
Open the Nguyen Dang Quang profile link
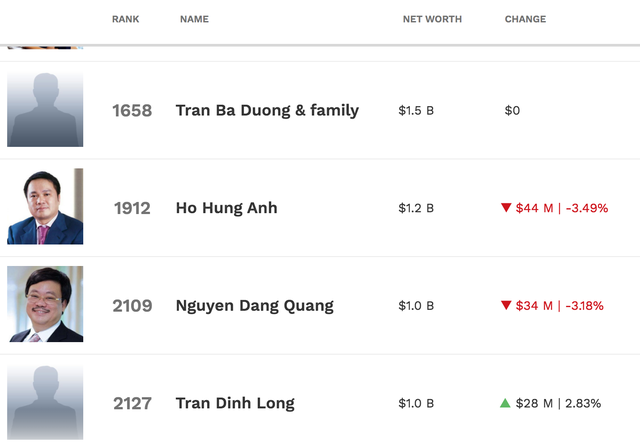tap(254, 305)
